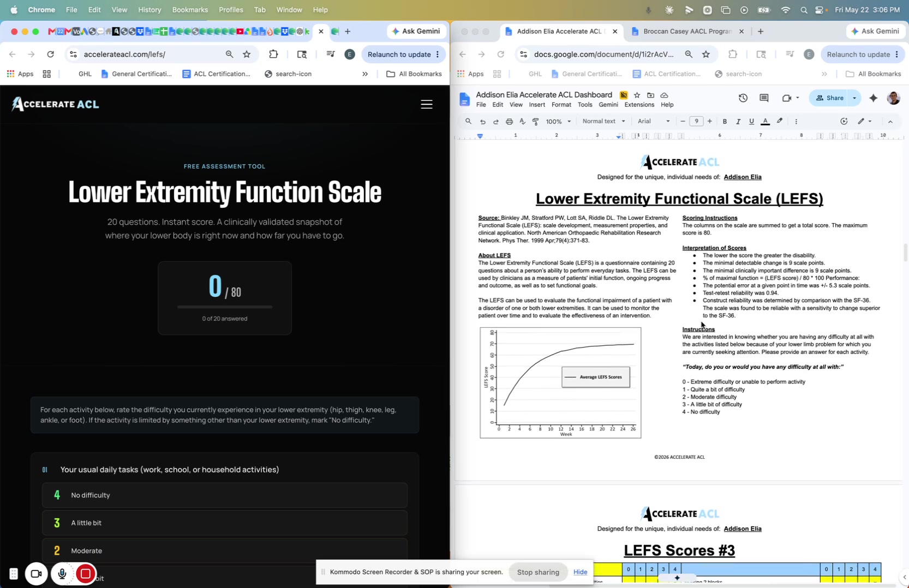Toggle the Kommodo recorder microphone button
Image resolution: width=909 pixels, height=588 pixels.
point(62,574)
